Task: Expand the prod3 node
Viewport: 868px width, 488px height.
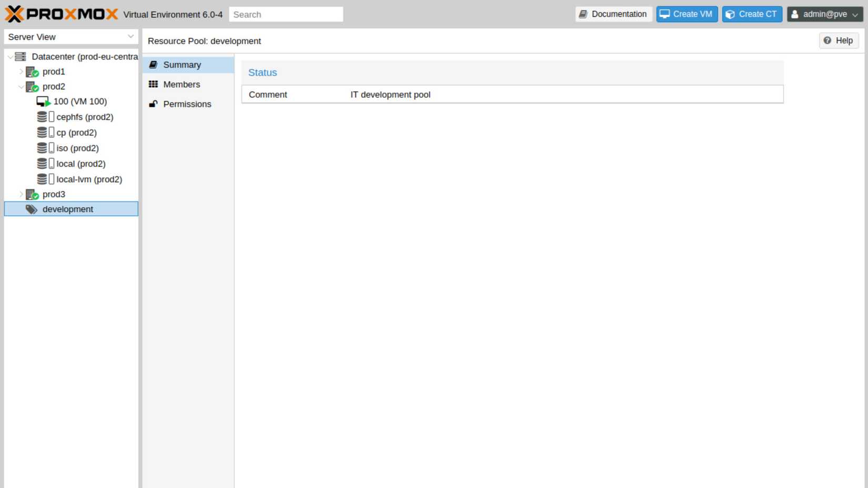Action: (21, 195)
